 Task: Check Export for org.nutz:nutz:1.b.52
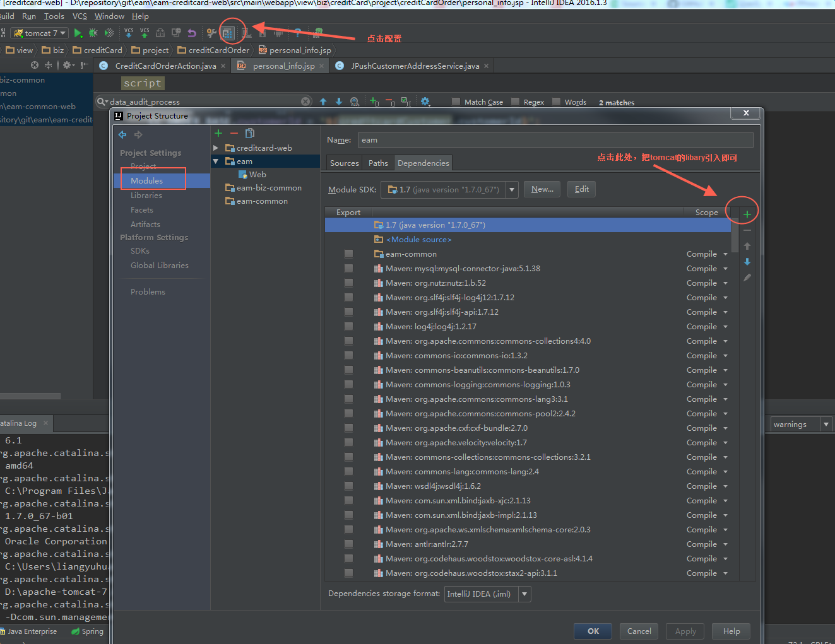tap(348, 283)
